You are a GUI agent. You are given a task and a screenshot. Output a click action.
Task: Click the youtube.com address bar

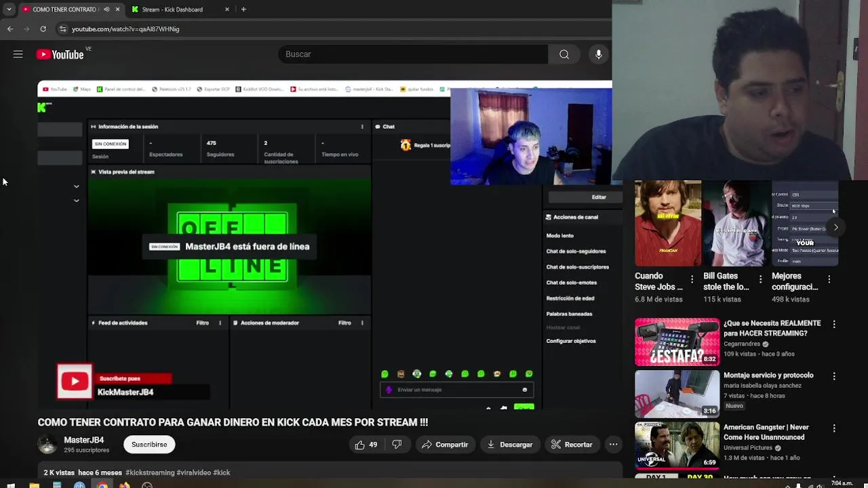point(332,29)
